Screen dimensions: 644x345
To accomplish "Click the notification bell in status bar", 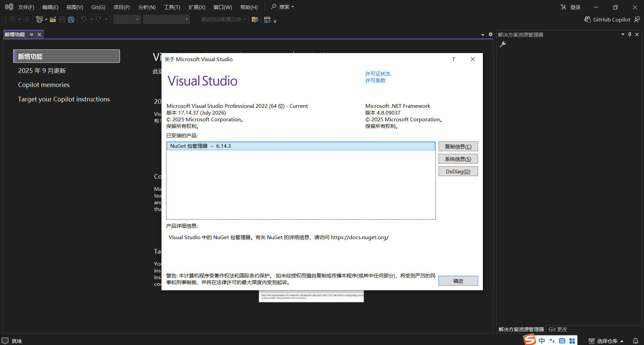I will 635,341.
